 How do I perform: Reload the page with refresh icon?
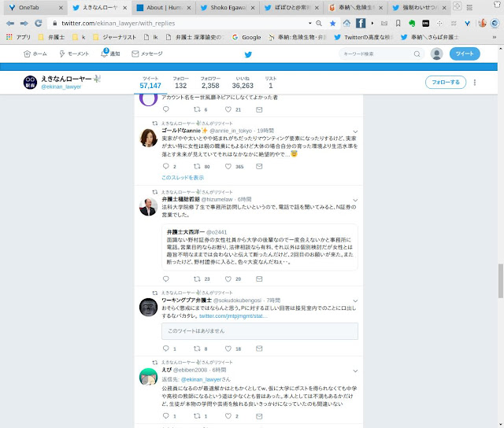[x=39, y=23]
